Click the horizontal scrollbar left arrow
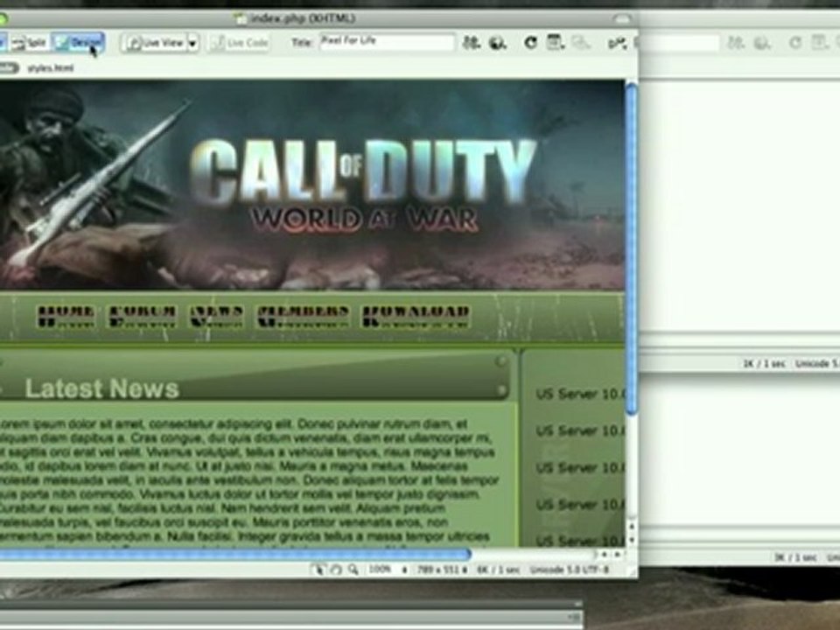The width and height of the screenshot is (840, 630). (605, 555)
